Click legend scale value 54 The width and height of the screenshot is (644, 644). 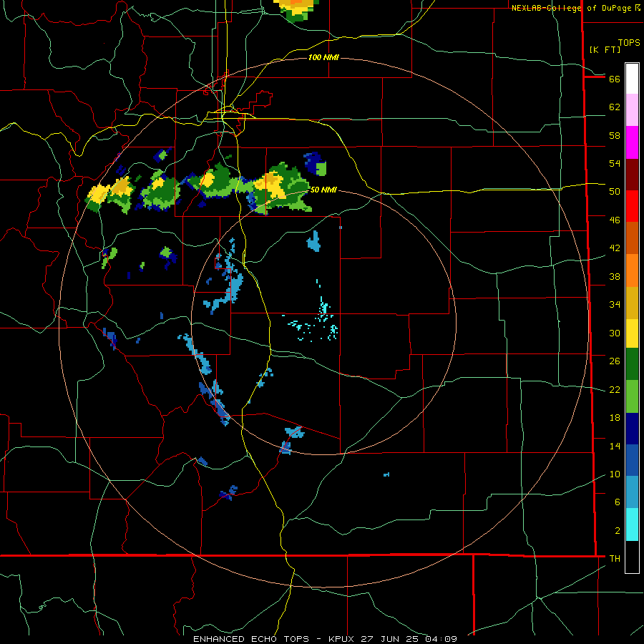[x=615, y=163]
